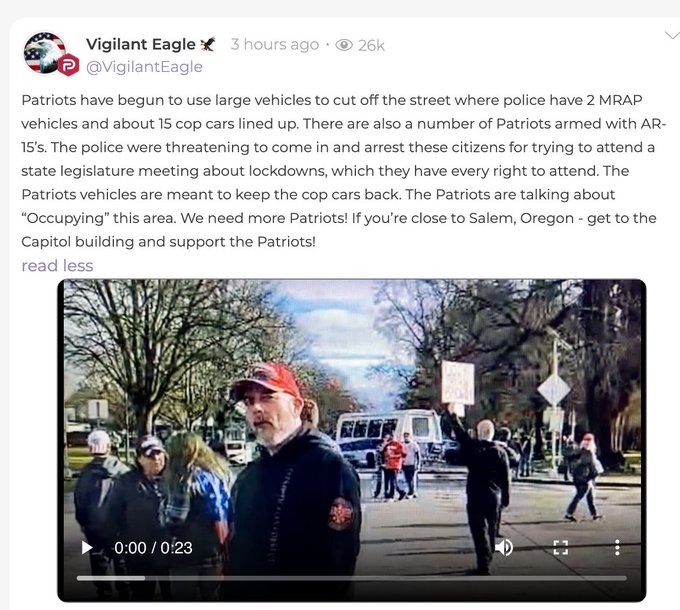Click the 3 hours ago timestamp
Image resolution: width=680 pixels, height=610 pixels.
point(275,44)
